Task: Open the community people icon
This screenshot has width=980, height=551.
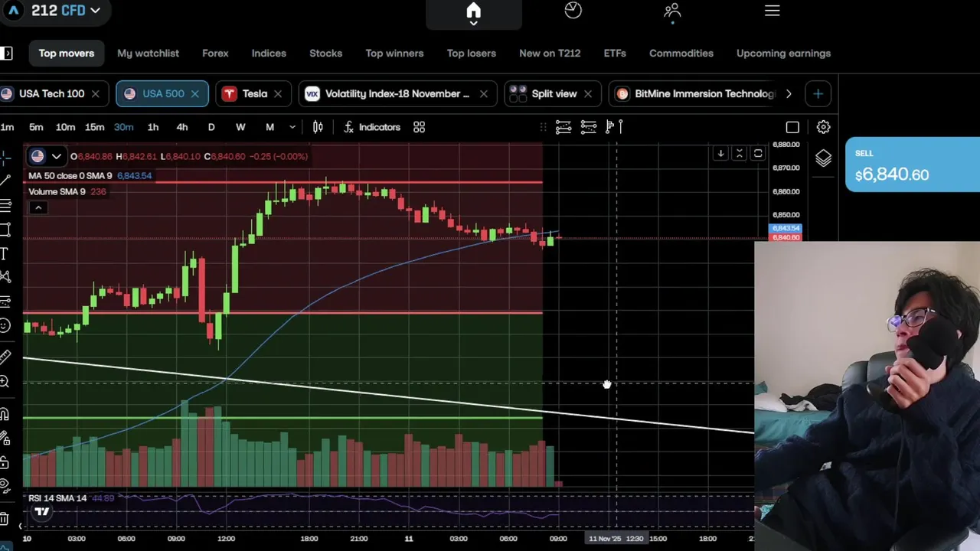Action: coord(672,10)
